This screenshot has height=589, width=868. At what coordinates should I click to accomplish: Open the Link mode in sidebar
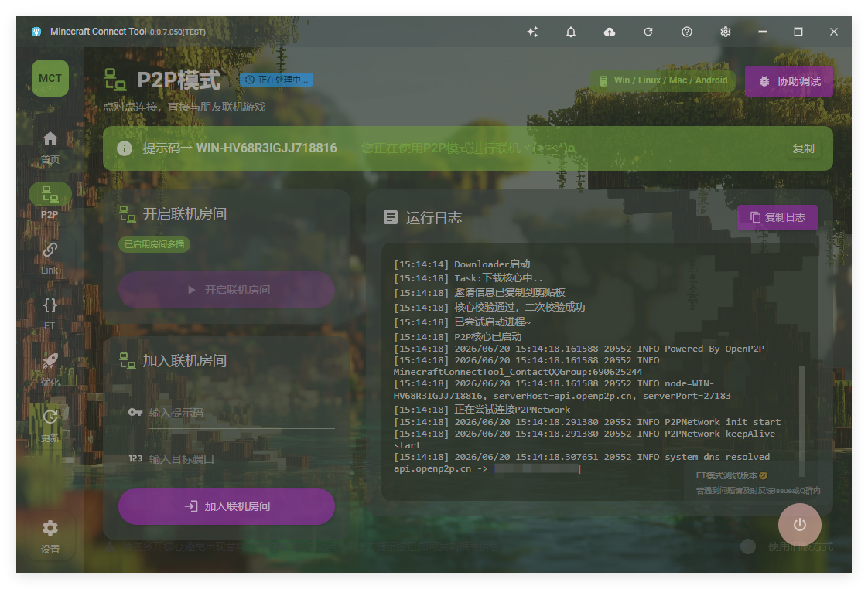pyautogui.click(x=50, y=258)
